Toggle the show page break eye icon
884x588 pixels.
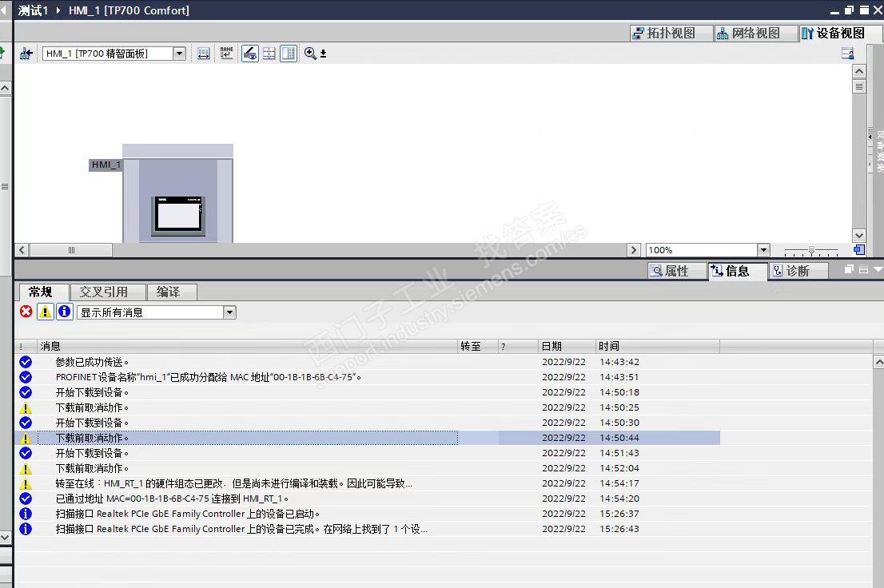249,54
